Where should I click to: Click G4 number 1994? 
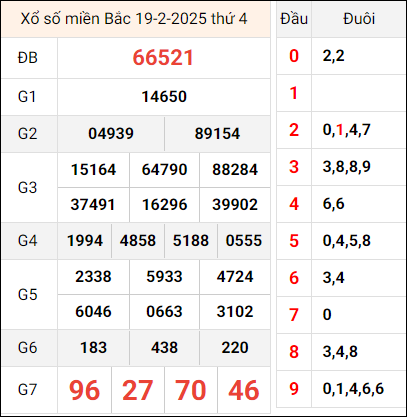click(85, 241)
